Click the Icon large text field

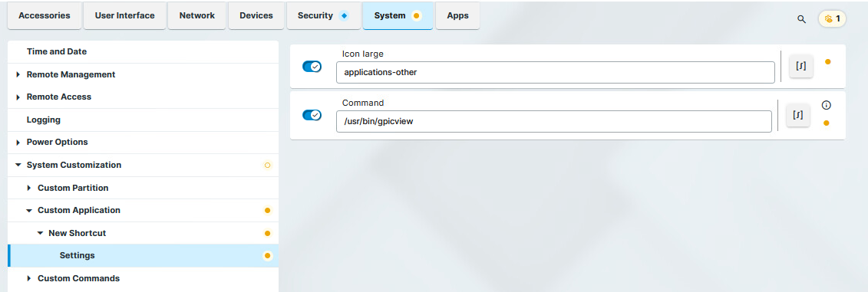(555, 73)
